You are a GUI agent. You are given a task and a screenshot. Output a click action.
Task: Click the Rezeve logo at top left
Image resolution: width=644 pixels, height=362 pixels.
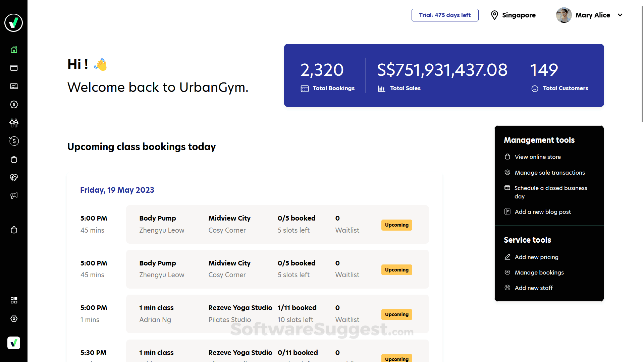coord(13,23)
